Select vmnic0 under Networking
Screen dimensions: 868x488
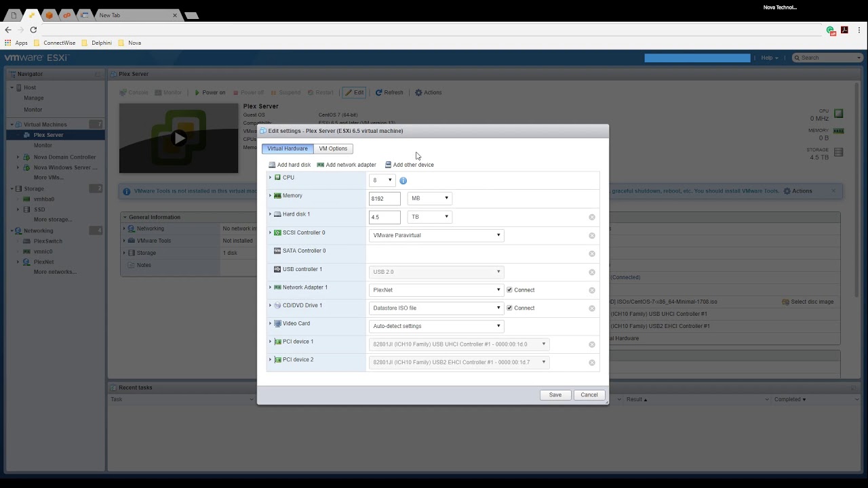pos(43,251)
